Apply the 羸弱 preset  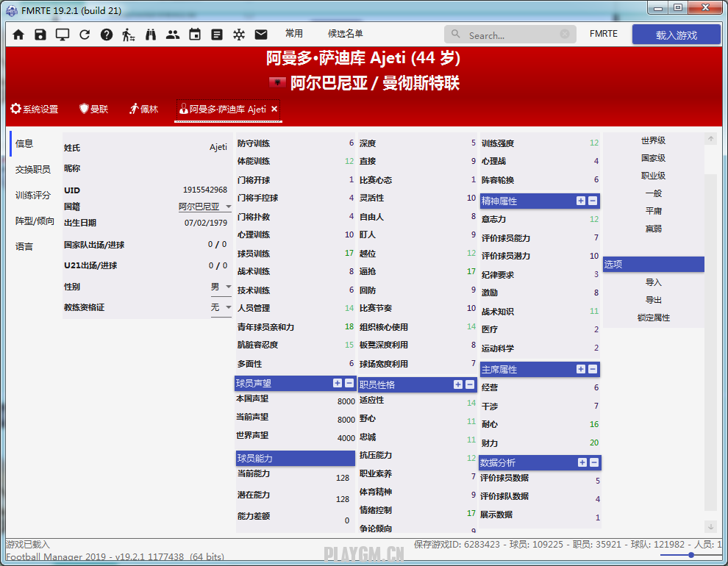pos(653,229)
